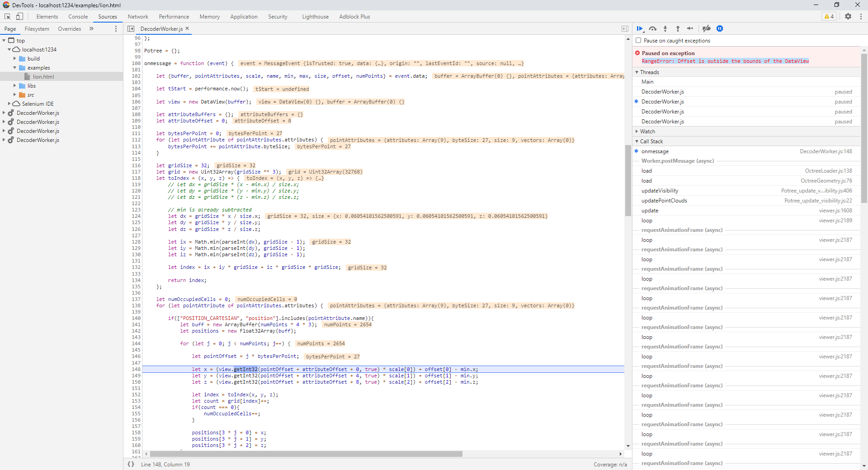Select the Filesystem navigator tab
The height and width of the screenshot is (470, 868).
pos(37,28)
